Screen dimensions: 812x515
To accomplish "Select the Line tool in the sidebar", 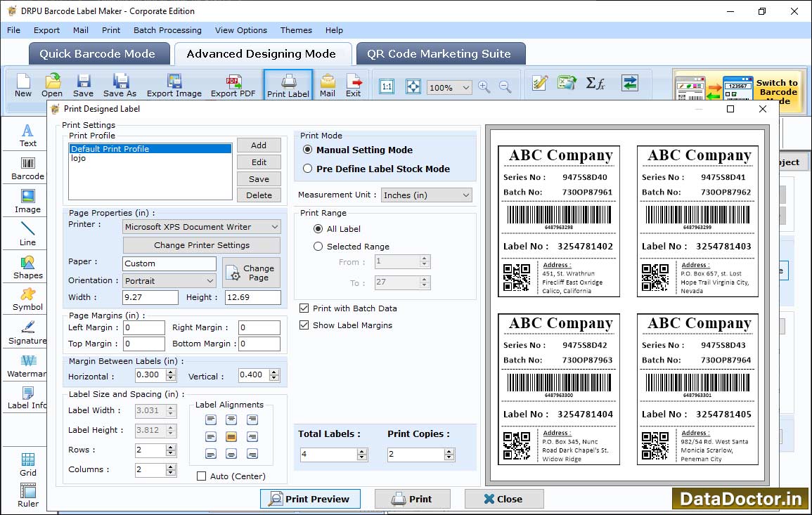I will tap(28, 234).
